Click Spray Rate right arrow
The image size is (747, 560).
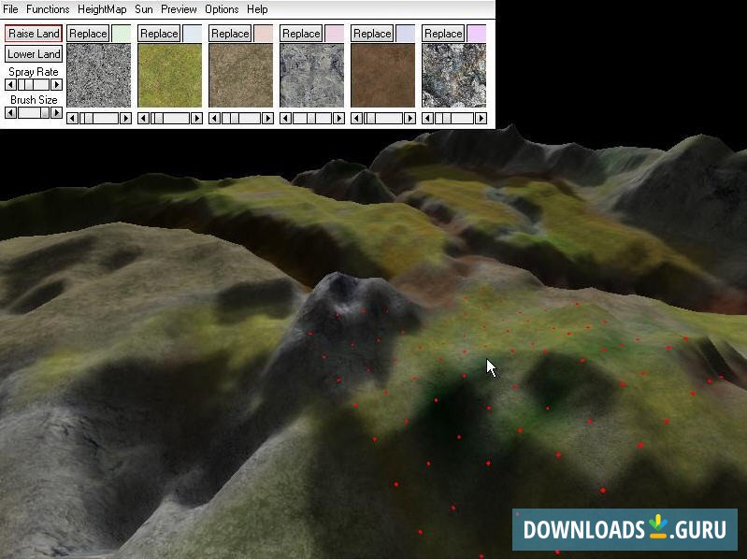point(57,85)
